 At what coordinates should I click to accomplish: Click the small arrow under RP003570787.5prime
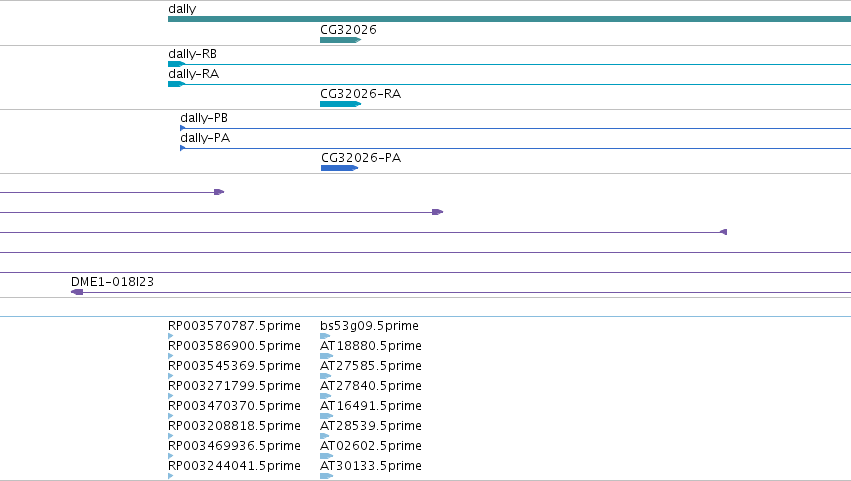(170, 336)
